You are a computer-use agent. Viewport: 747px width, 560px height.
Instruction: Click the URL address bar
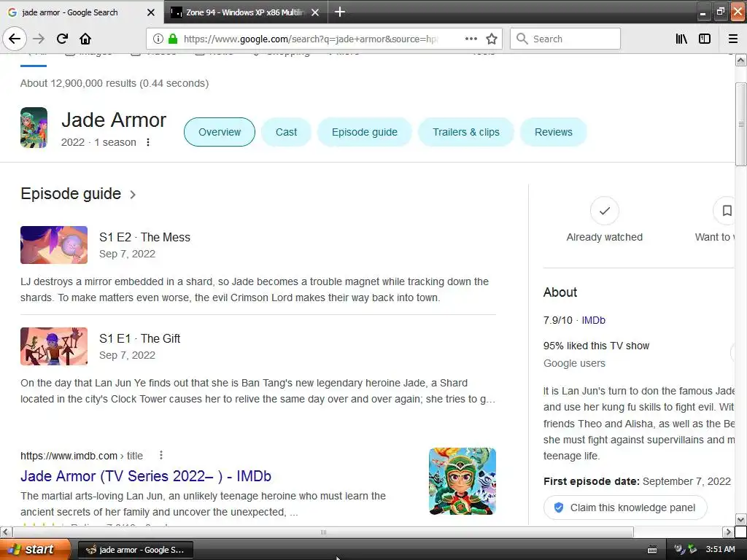click(x=309, y=39)
